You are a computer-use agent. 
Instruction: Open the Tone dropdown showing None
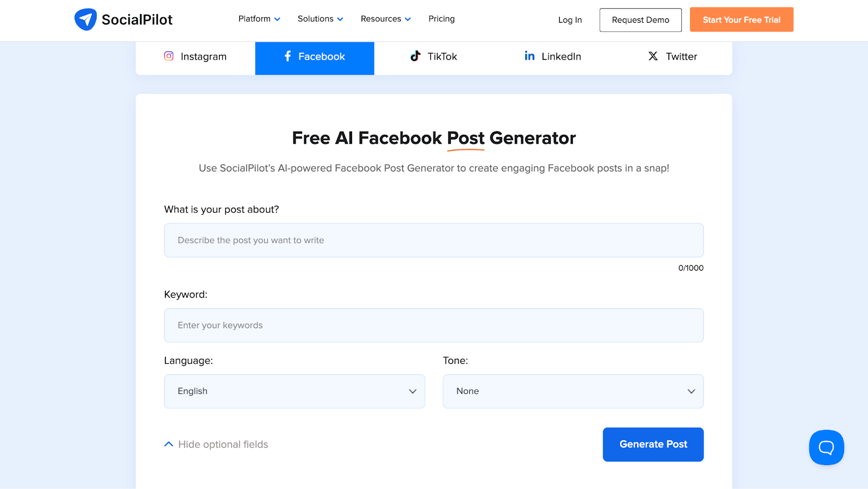point(573,391)
